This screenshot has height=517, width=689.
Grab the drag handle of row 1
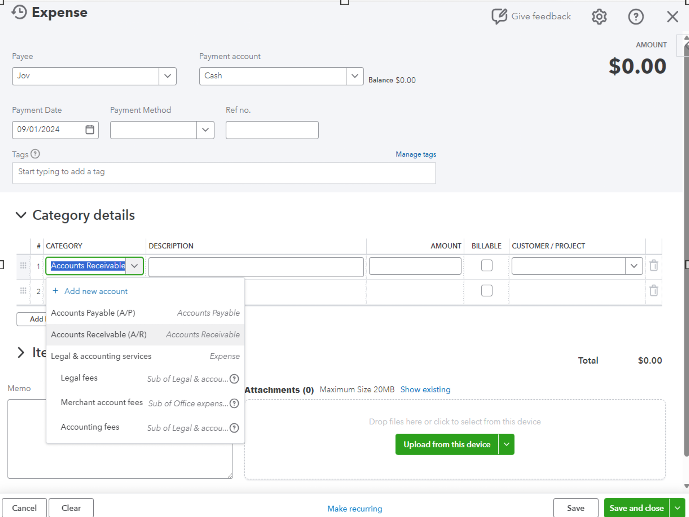pyautogui.click(x=23, y=265)
